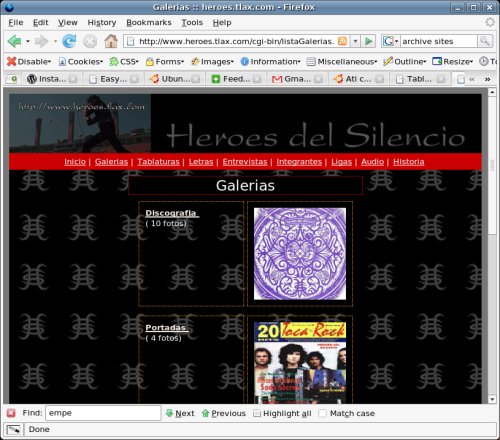Close the find bar with red X
The height and width of the screenshot is (440, 500).
click(x=11, y=413)
